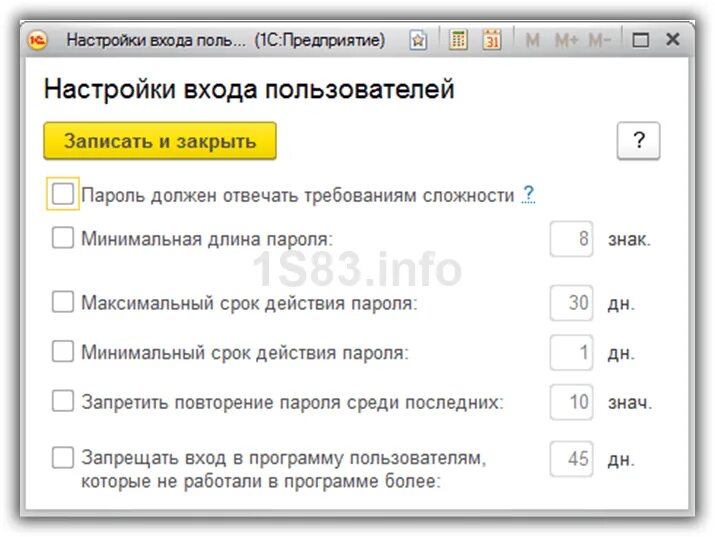The image size is (715, 537).
Task: Click the 1C application logo icon
Action: click(x=38, y=40)
